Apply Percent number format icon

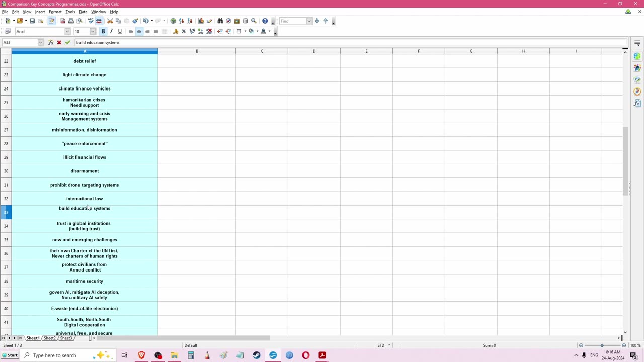184,31
